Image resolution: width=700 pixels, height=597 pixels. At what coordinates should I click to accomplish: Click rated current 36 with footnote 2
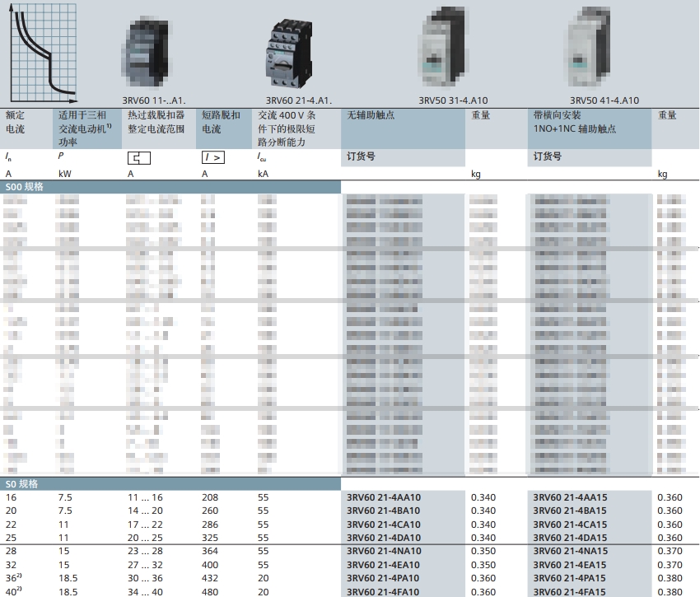click(14, 578)
